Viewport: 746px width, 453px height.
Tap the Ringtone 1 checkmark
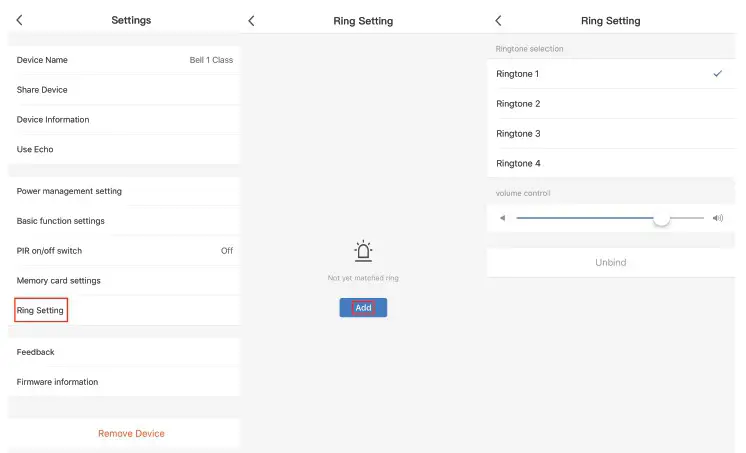[x=717, y=74]
